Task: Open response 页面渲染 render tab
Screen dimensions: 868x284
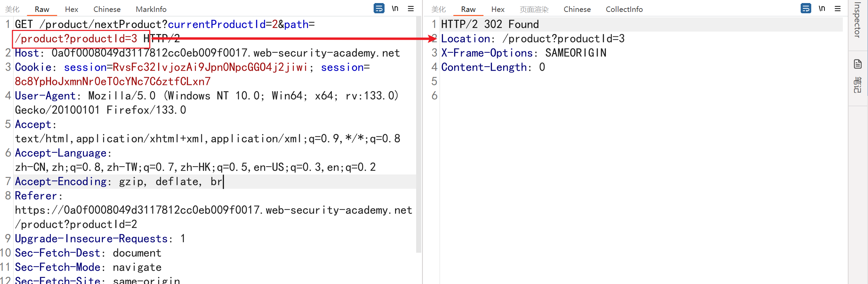Action: [x=534, y=9]
